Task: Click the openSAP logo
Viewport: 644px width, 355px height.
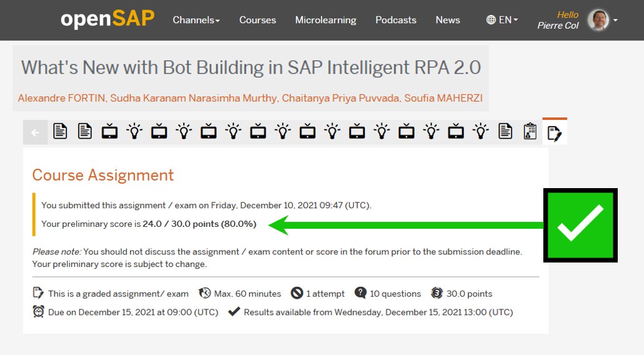Action: click(108, 19)
